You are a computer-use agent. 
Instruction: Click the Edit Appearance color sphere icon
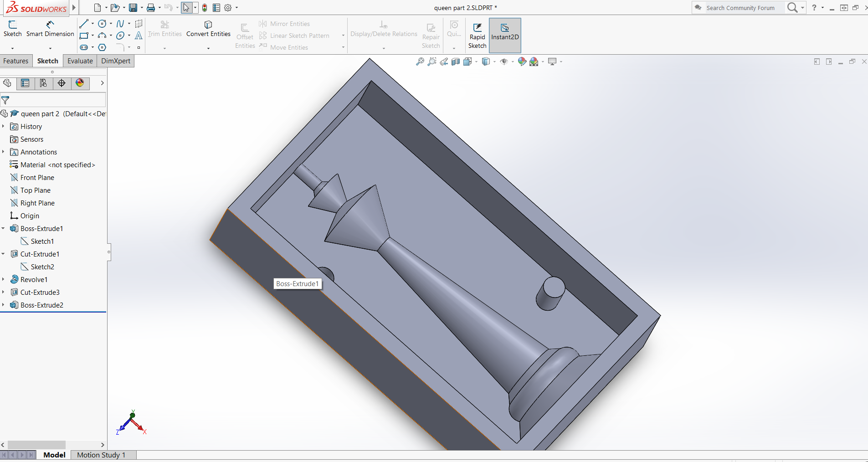(522, 62)
